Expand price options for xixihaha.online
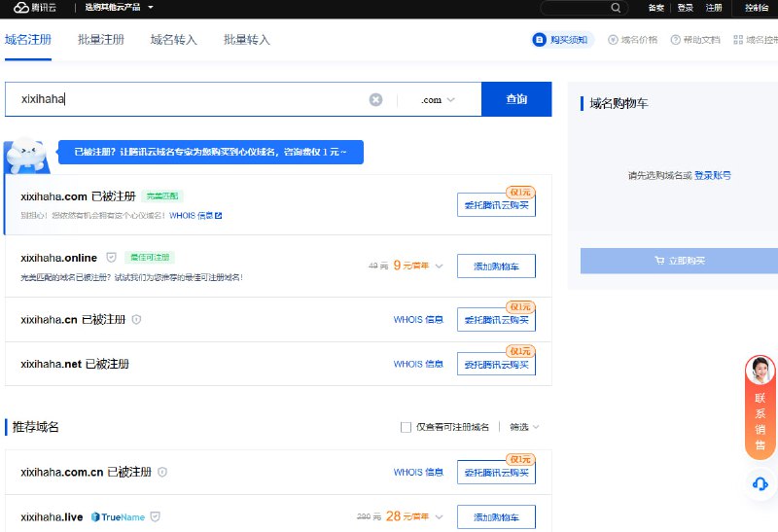 click(440, 266)
